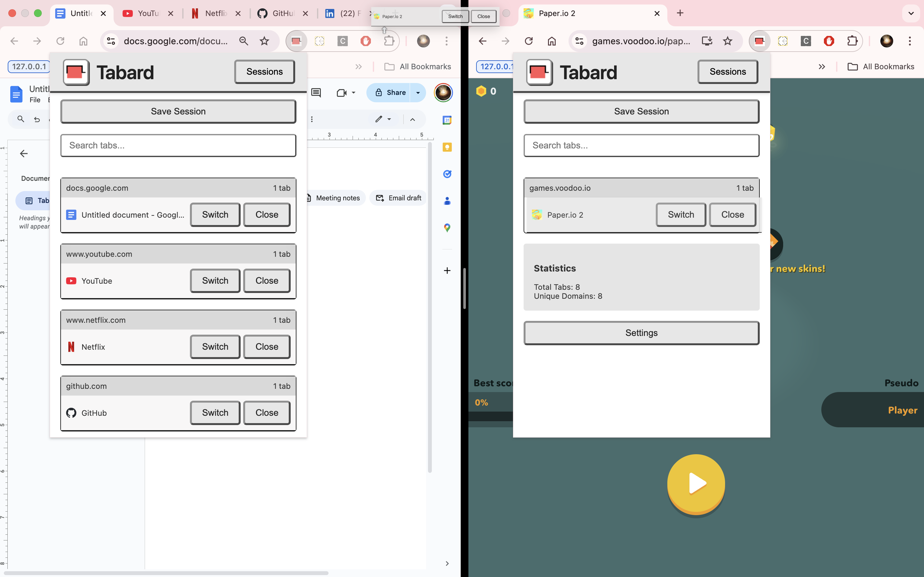Image resolution: width=924 pixels, height=577 pixels.
Task: Open comment history icon in Docs
Action: coord(316,93)
